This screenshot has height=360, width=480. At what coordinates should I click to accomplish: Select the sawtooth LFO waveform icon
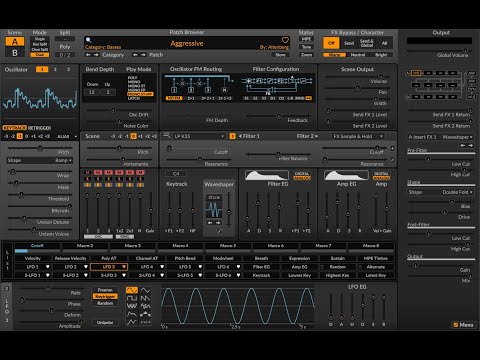pos(145,298)
